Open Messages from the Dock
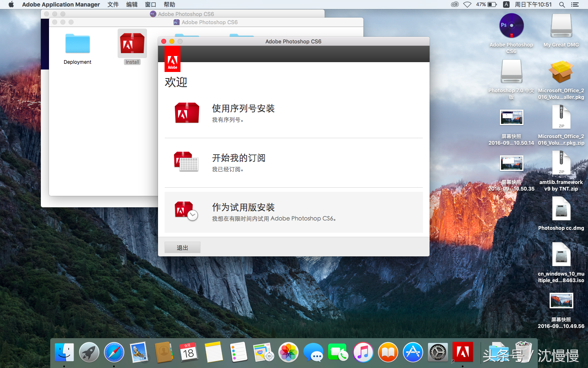This screenshot has height=368, width=588. coord(313,352)
